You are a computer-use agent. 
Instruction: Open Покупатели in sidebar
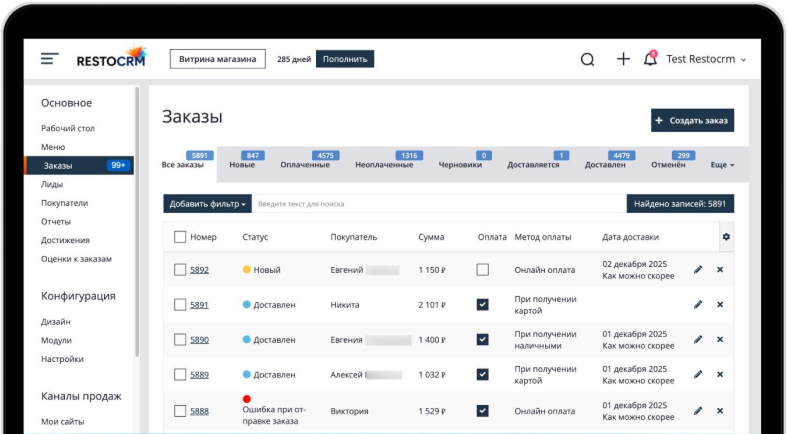[x=64, y=203]
